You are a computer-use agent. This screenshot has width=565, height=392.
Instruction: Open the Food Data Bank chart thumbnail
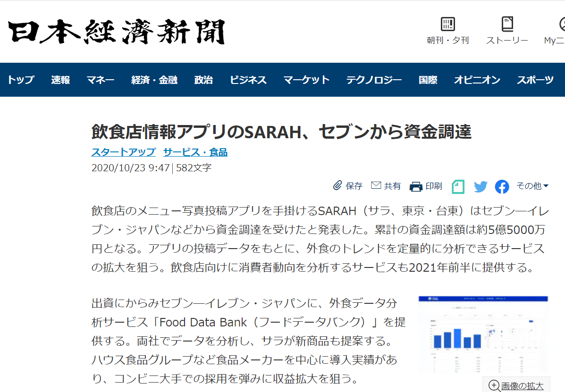coord(483,335)
